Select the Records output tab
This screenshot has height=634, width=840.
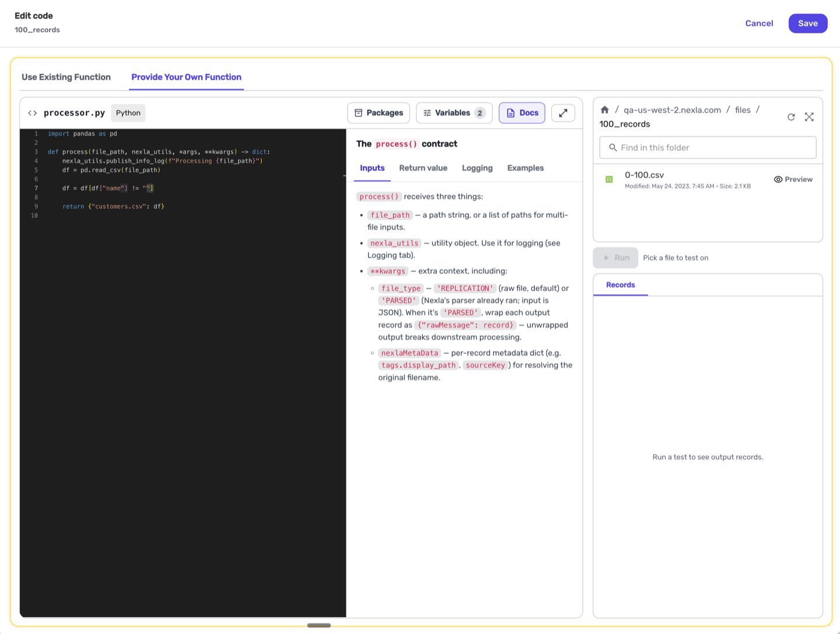[621, 285]
